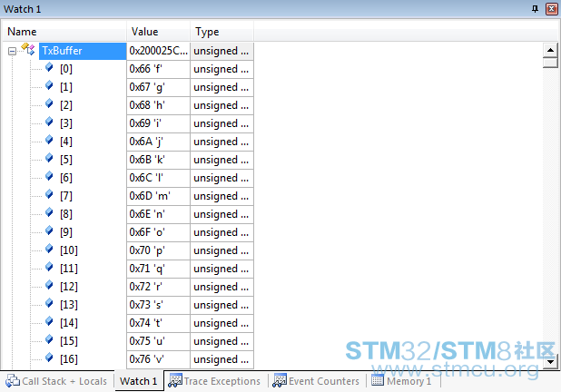Viewport: 561px width, 392px height.
Task: Click the TxBuffer variable icon
Action: 28,49
